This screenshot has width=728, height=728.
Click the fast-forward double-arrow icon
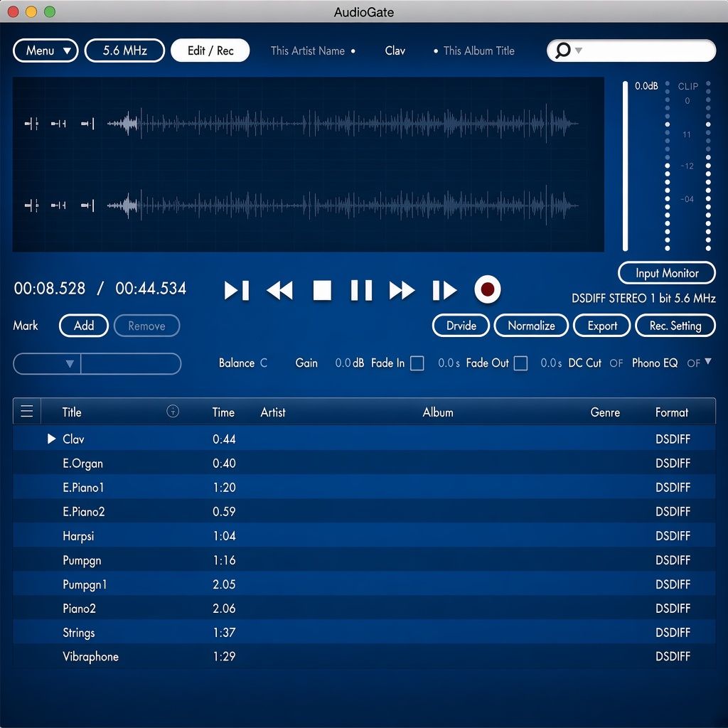(402, 290)
